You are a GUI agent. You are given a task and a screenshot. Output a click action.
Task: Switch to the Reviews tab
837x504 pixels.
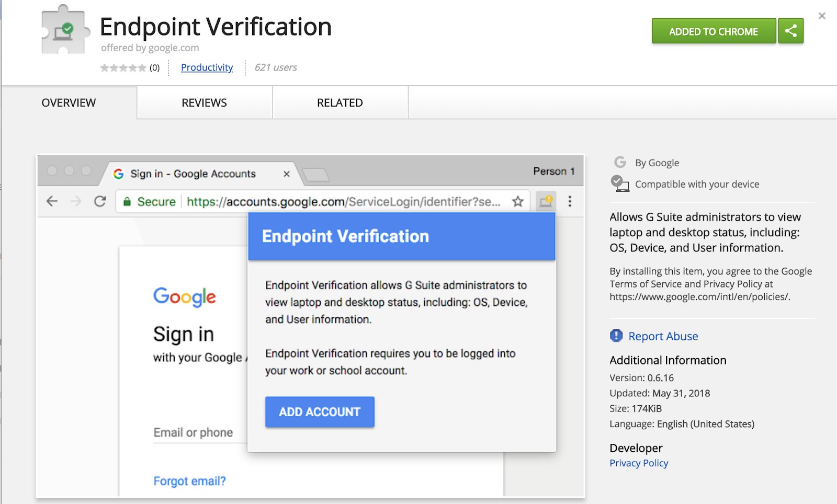[204, 102]
